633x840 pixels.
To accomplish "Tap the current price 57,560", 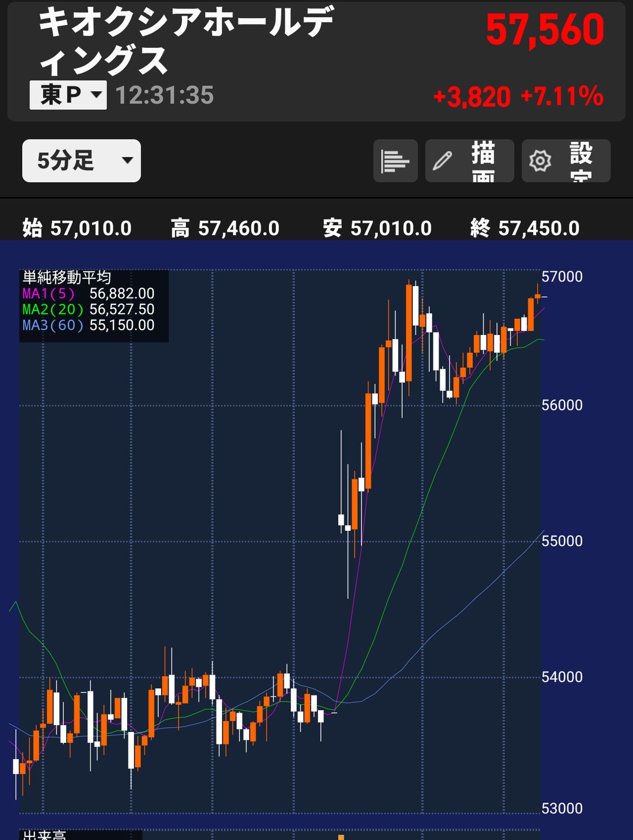I will [545, 30].
